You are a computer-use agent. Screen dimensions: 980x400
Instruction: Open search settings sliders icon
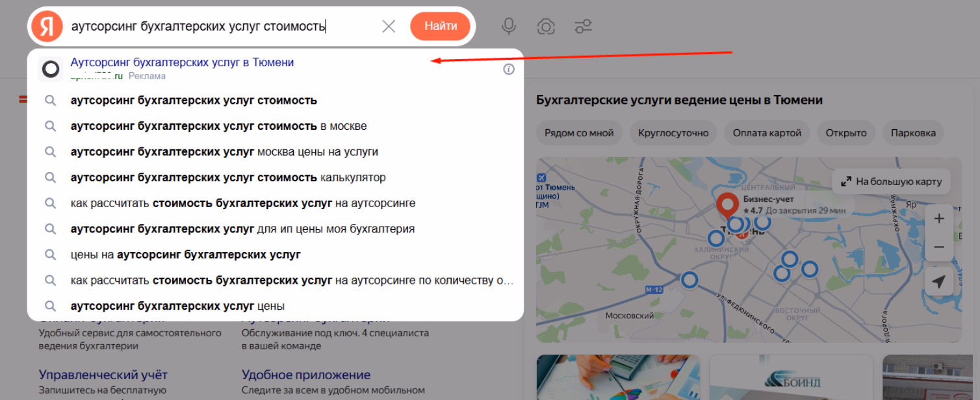tap(583, 27)
